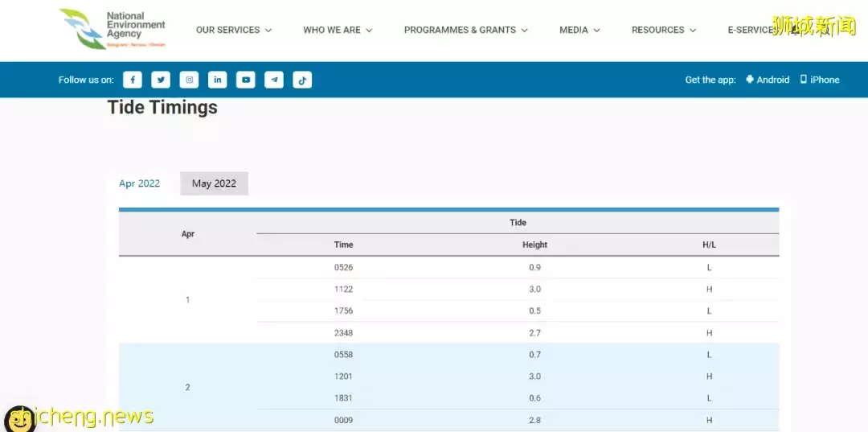
Task: Expand the Programmes & Grants dropdown
Action: tap(465, 30)
